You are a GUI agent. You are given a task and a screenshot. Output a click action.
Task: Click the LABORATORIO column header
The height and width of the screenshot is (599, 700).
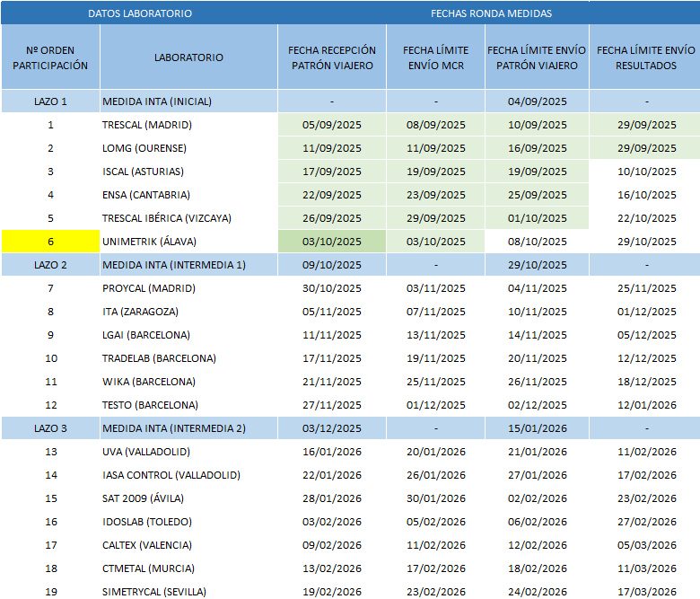(188, 57)
